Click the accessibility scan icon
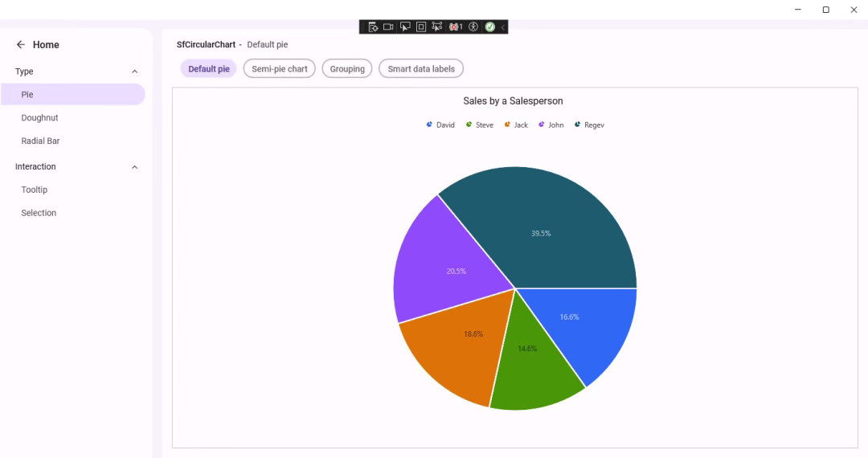 point(473,27)
